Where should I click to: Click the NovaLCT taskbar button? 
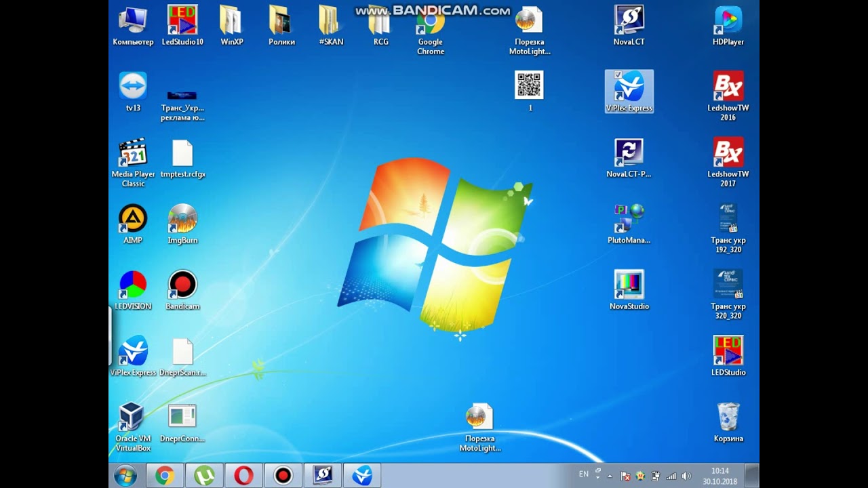(x=322, y=476)
